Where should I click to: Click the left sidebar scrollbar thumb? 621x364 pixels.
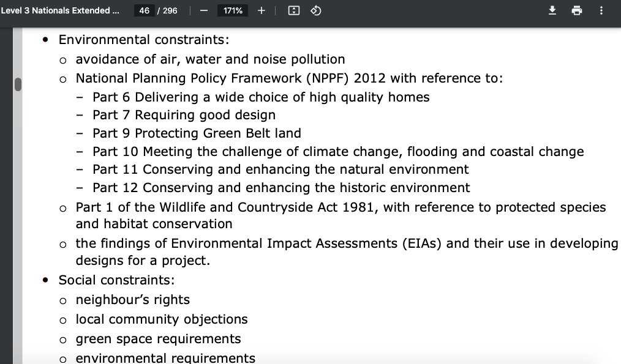click(x=18, y=84)
